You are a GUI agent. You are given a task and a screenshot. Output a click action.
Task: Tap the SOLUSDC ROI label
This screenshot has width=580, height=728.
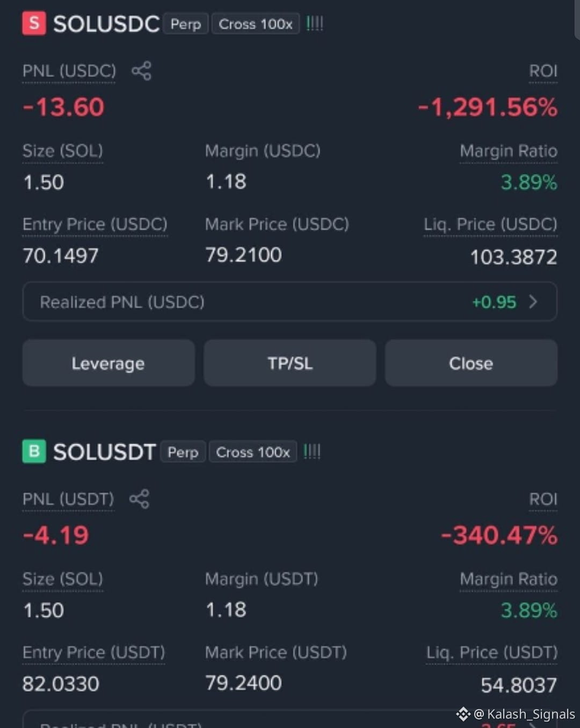(543, 71)
